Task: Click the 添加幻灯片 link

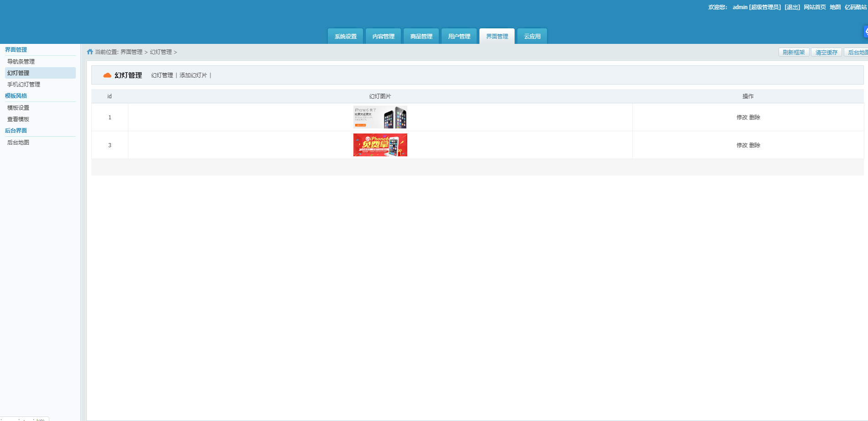Action: click(193, 75)
